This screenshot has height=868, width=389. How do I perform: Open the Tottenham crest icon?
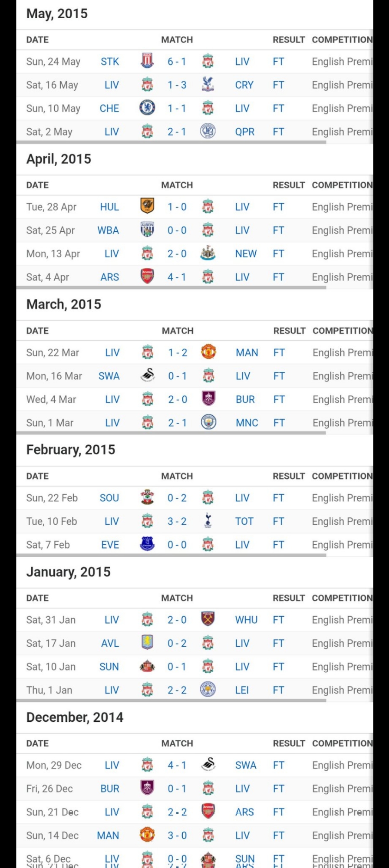pos(208,521)
